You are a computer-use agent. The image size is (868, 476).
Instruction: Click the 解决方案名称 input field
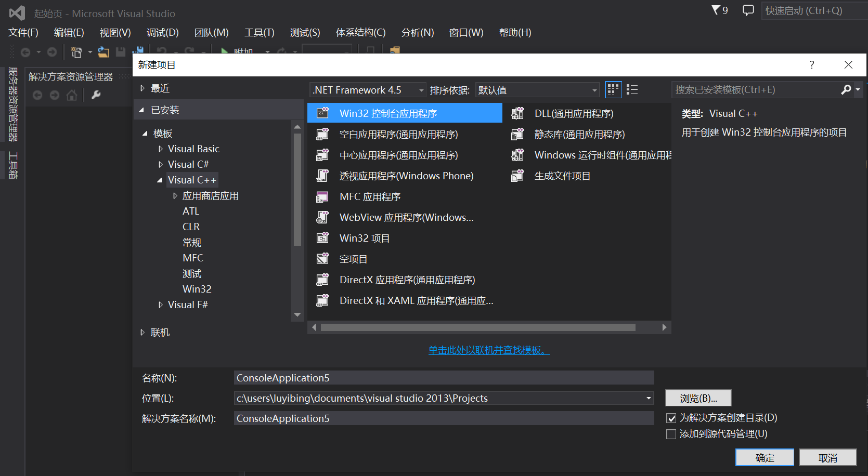[444, 418]
